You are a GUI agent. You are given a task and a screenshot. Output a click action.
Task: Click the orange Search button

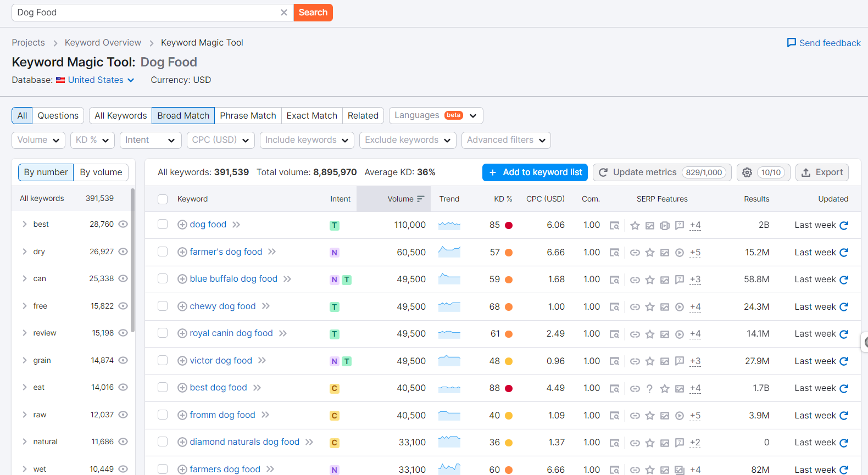pos(313,13)
